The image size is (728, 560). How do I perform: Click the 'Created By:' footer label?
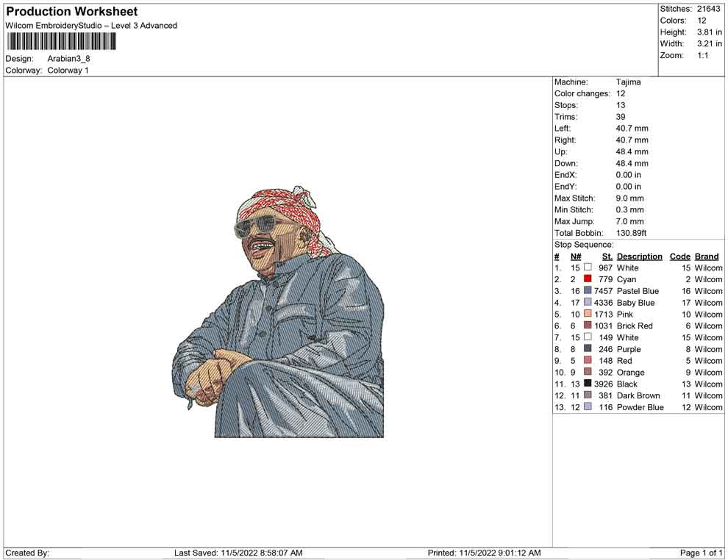coord(27,553)
